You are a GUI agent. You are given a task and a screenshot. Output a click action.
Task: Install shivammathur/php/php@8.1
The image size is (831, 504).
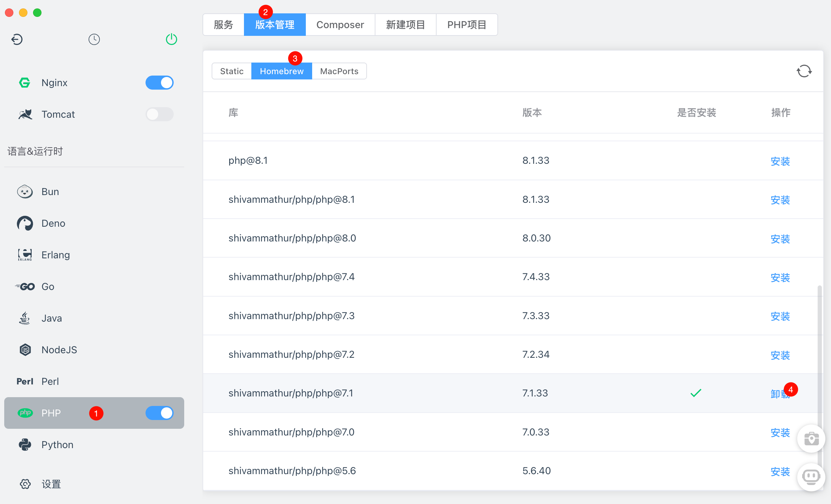[780, 200]
